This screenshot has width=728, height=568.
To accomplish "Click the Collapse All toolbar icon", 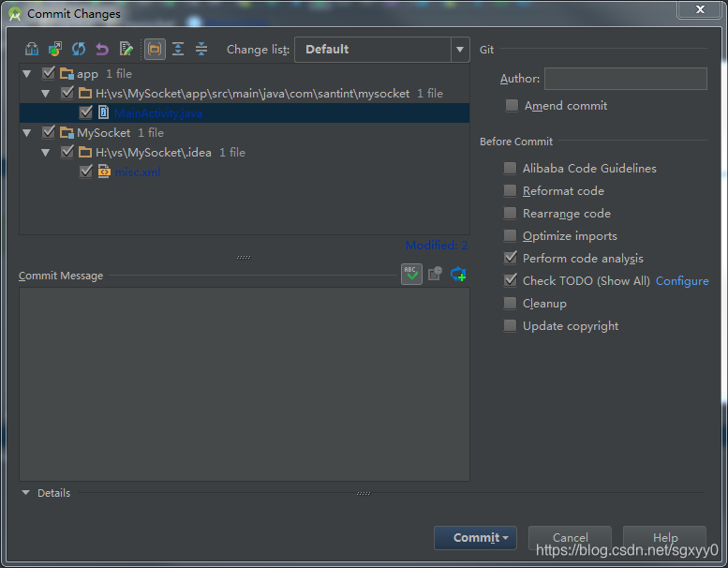I will [201, 49].
